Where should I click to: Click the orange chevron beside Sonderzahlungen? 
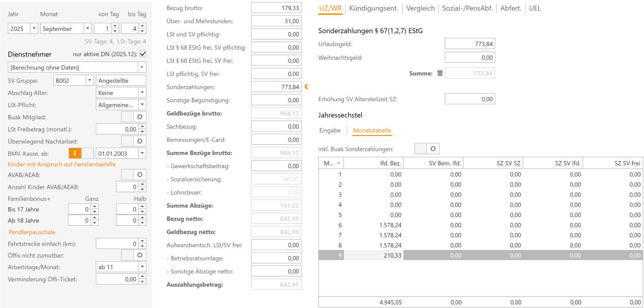tap(306, 86)
